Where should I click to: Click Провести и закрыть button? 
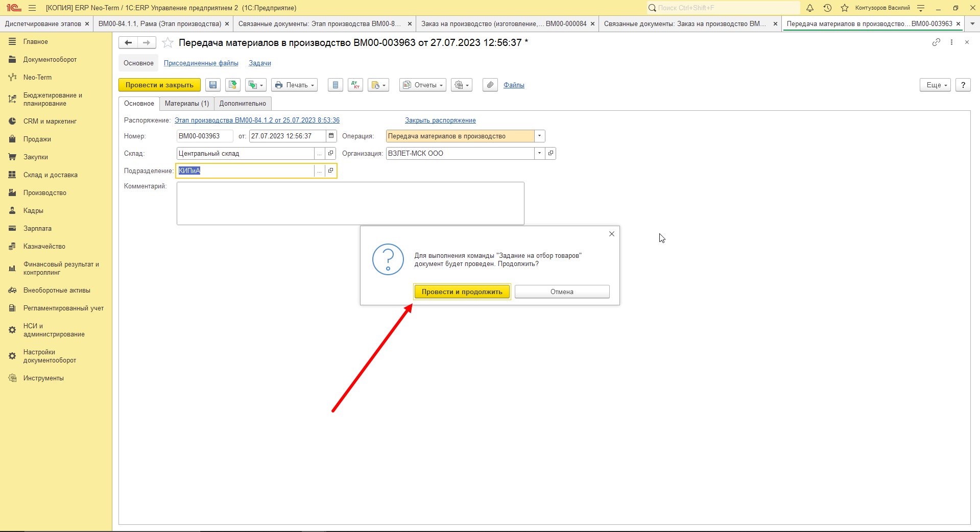159,85
